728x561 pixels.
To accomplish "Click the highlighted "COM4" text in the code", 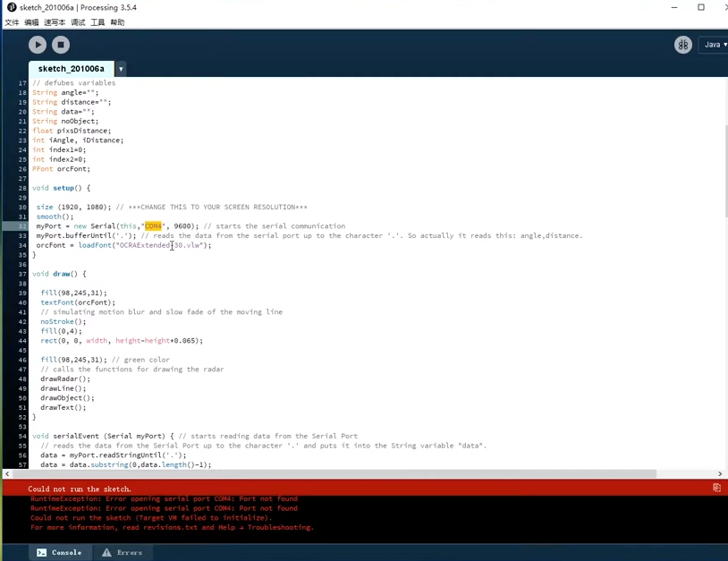I will 154,226.
